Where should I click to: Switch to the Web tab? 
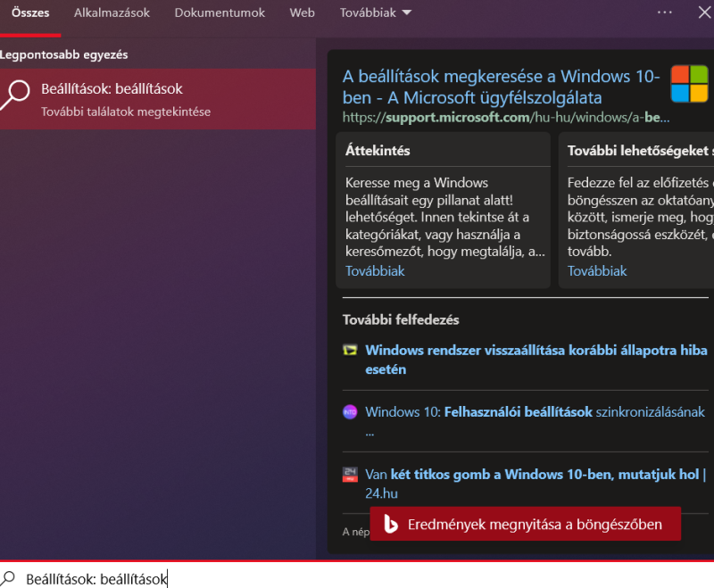(302, 12)
